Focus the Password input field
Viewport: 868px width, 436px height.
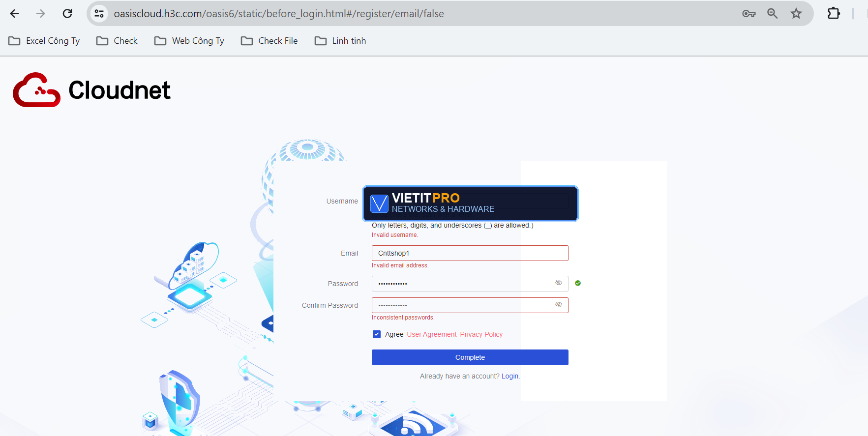point(470,284)
